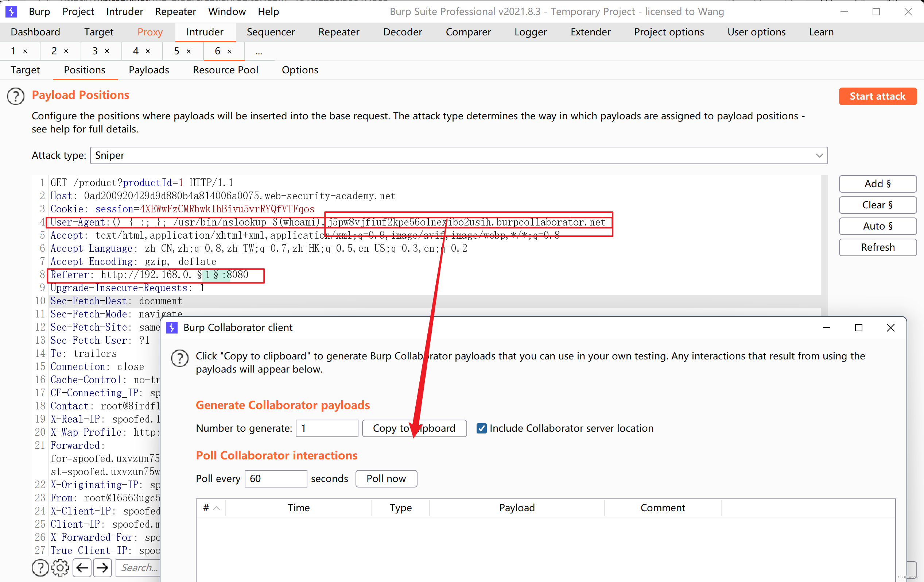The width and height of the screenshot is (924, 582).
Task: Maximize the Burp Collaborator client window
Action: 858,327
